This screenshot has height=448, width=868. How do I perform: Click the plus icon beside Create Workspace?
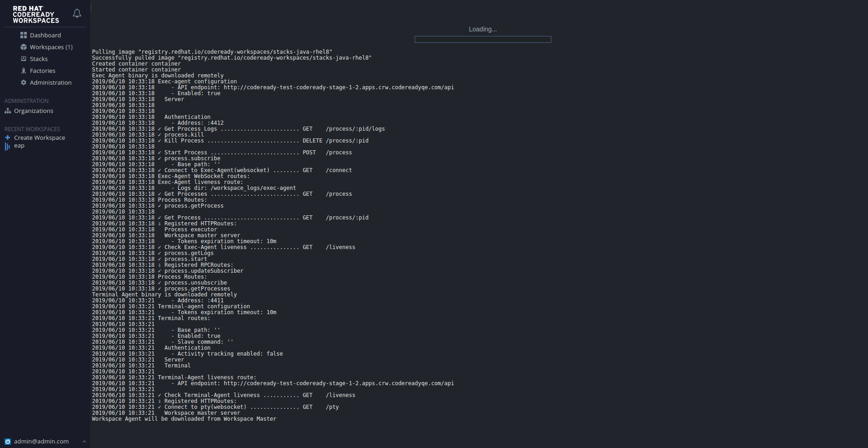coord(8,137)
